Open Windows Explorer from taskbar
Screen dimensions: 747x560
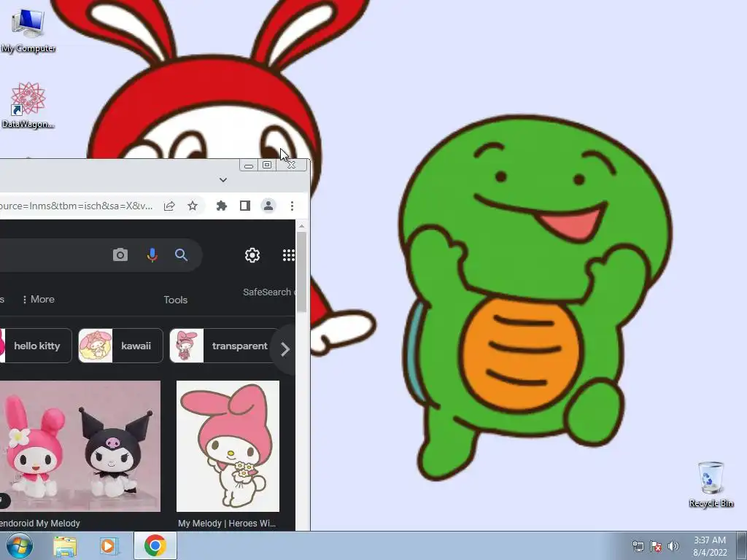(65, 546)
